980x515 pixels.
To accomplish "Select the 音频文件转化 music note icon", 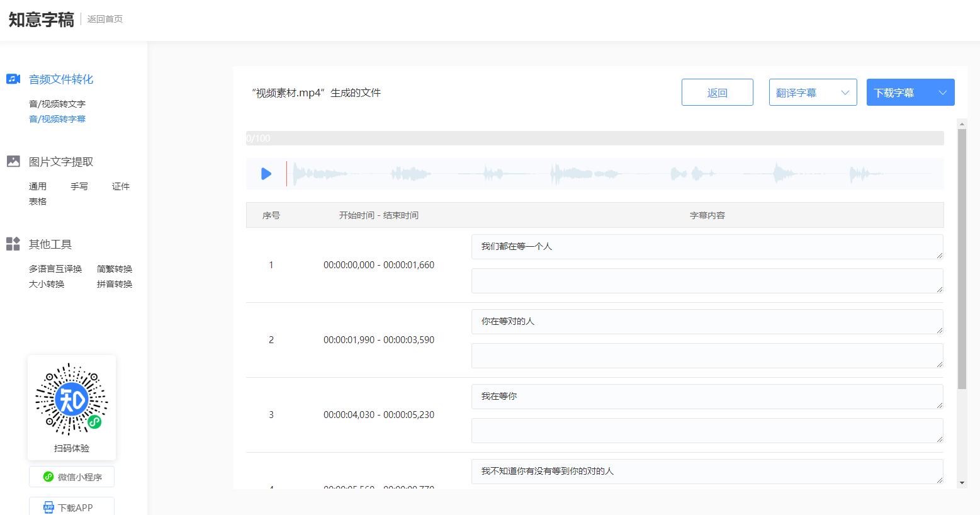I will 13,78.
